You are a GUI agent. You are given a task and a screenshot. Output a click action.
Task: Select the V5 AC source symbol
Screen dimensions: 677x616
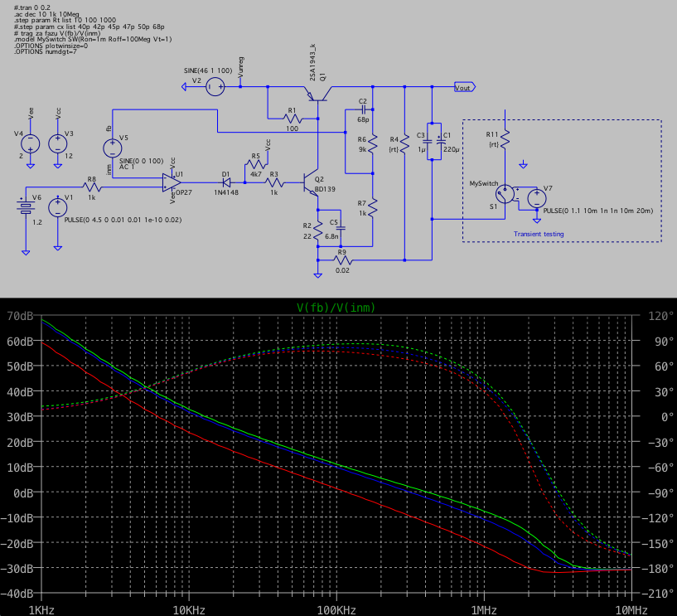click(112, 148)
